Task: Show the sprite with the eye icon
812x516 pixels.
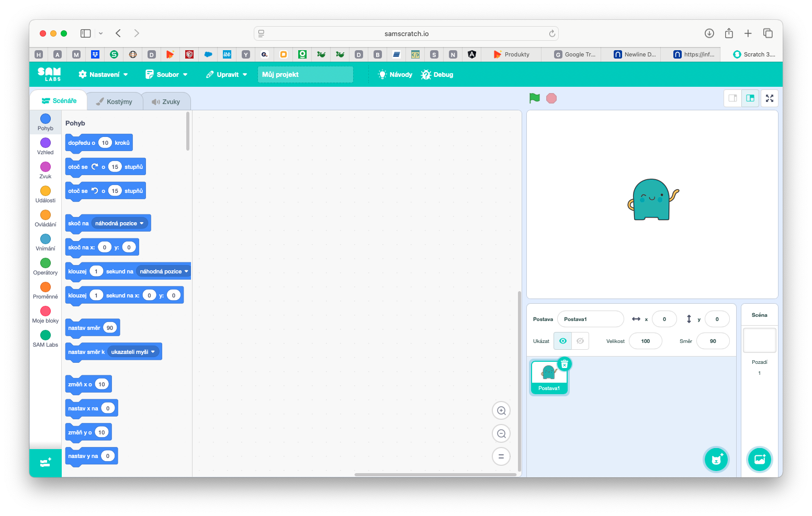Action: (563, 341)
